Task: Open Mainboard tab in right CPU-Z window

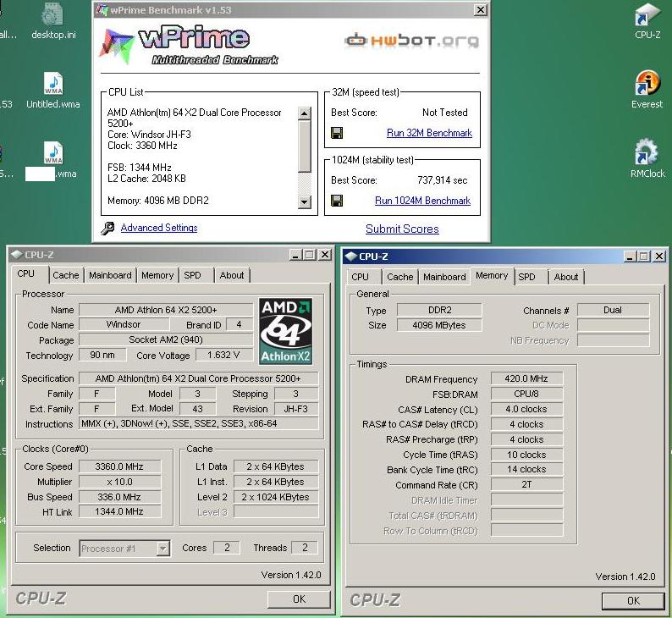Action: coord(444,277)
